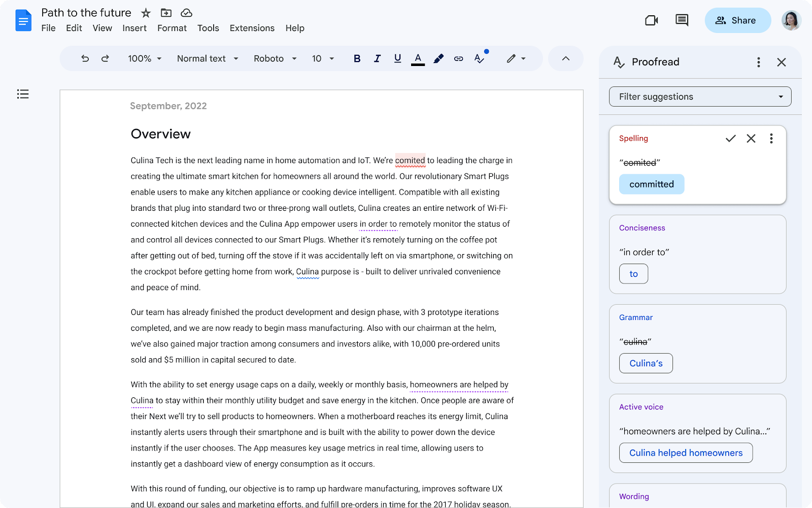Image resolution: width=812 pixels, height=508 pixels.
Task: Open the Filter suggestions dropdown
Action: 699,97
